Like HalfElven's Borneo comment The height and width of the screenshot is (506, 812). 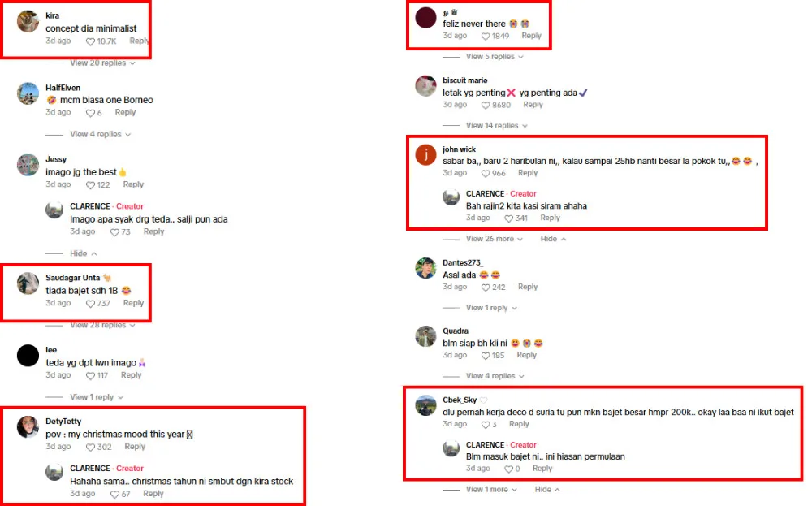coord(91,113)
